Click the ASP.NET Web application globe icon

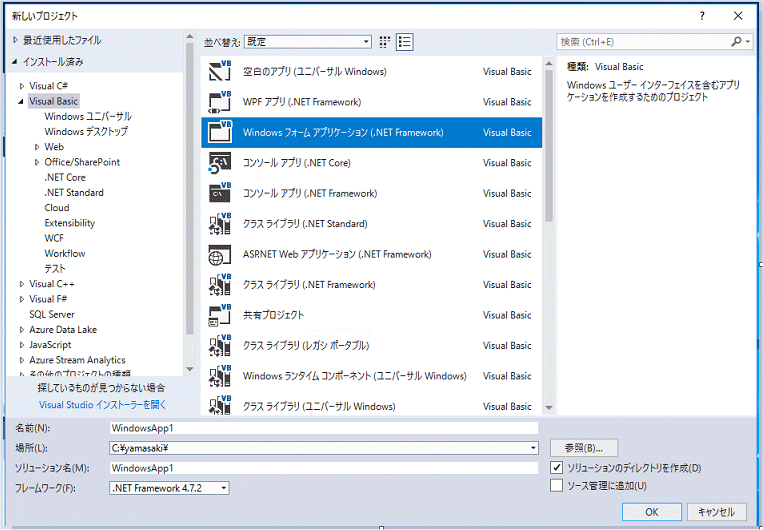tap(219, 254)
